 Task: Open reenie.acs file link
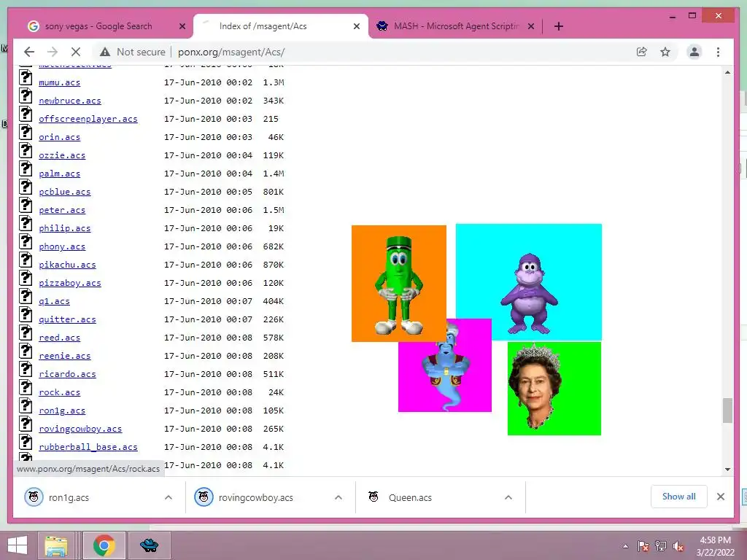65,356
